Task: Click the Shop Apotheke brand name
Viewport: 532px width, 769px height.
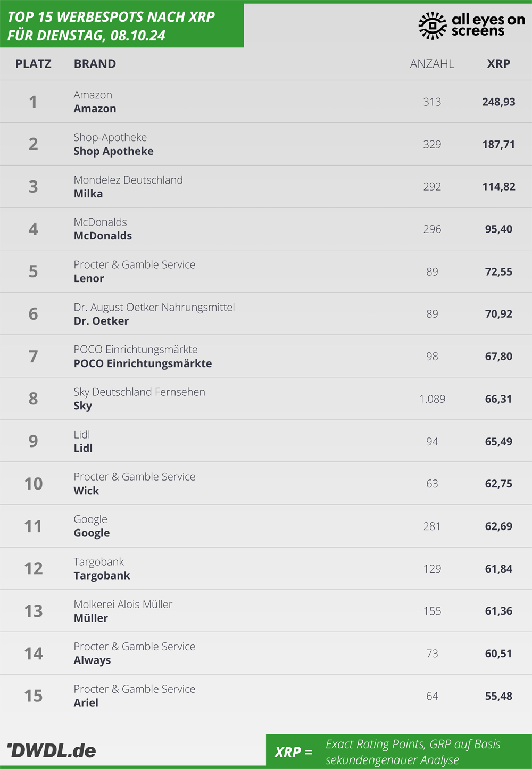Action: coord(113,151)
